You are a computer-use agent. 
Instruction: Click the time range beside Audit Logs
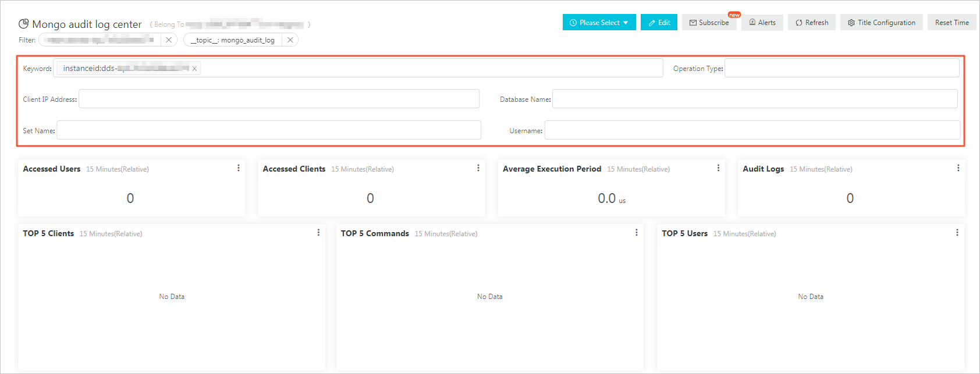(821, 169)
